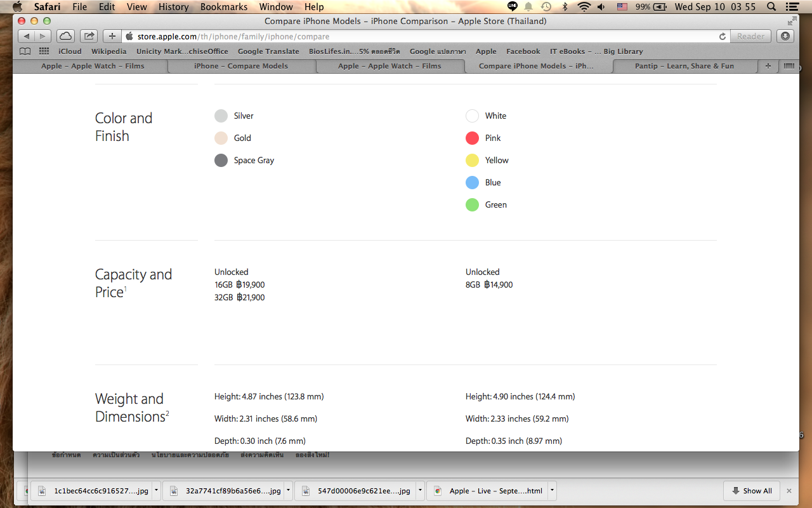The width and height of the screenshot is (812, 508).
Task: Expand options for the 32a7741cf89b6a56e6 jpg download
Action: click(x=288, y=490)
